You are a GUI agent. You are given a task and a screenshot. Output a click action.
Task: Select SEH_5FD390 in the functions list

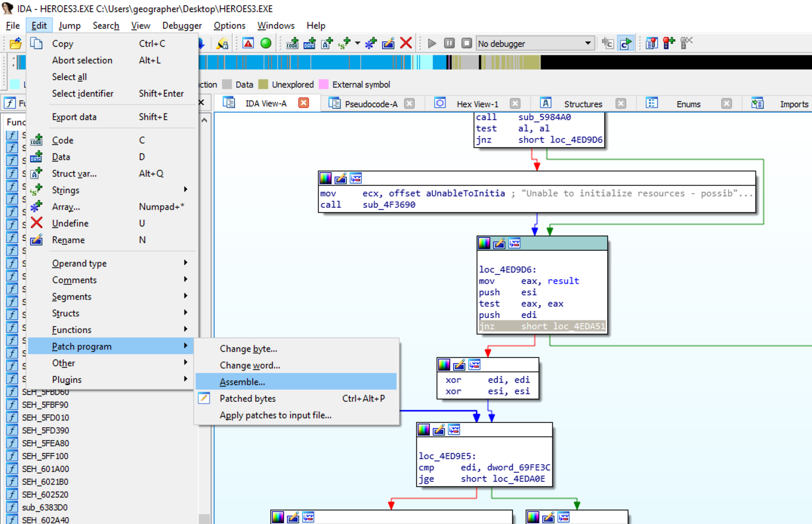[45, 430]
